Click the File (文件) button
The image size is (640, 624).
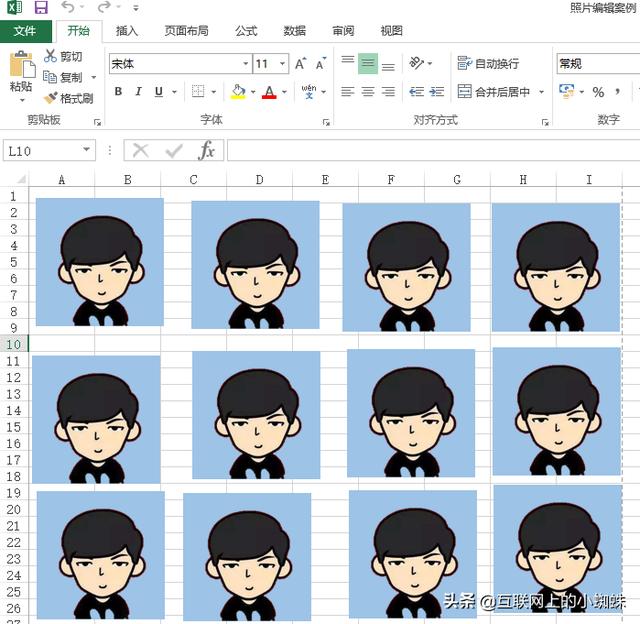(x=25, y=31)
